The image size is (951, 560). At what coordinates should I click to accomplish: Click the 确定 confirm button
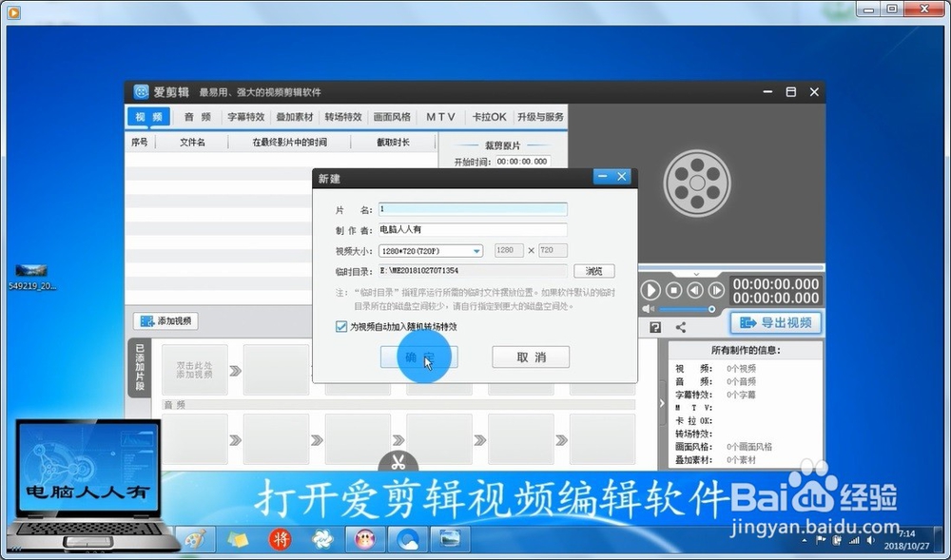pos(418,357)
